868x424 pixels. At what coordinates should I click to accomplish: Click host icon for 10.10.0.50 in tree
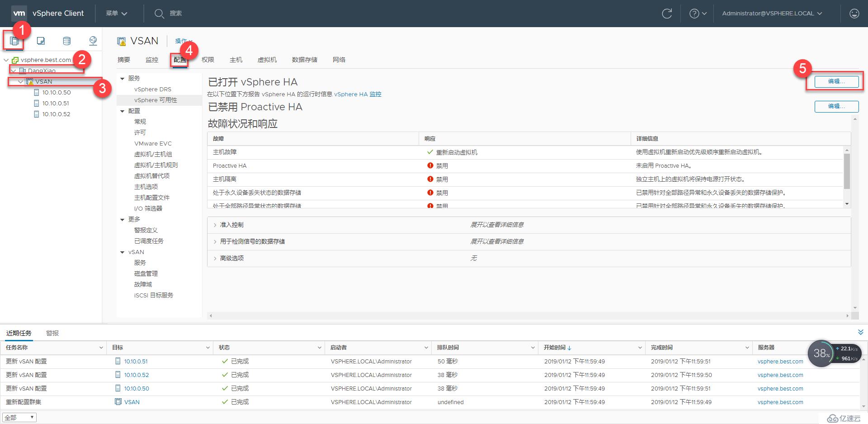tap(37, 92)
